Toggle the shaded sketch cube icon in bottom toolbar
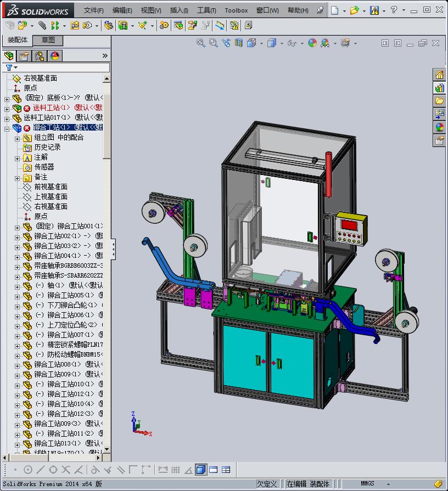 point(201,470)
